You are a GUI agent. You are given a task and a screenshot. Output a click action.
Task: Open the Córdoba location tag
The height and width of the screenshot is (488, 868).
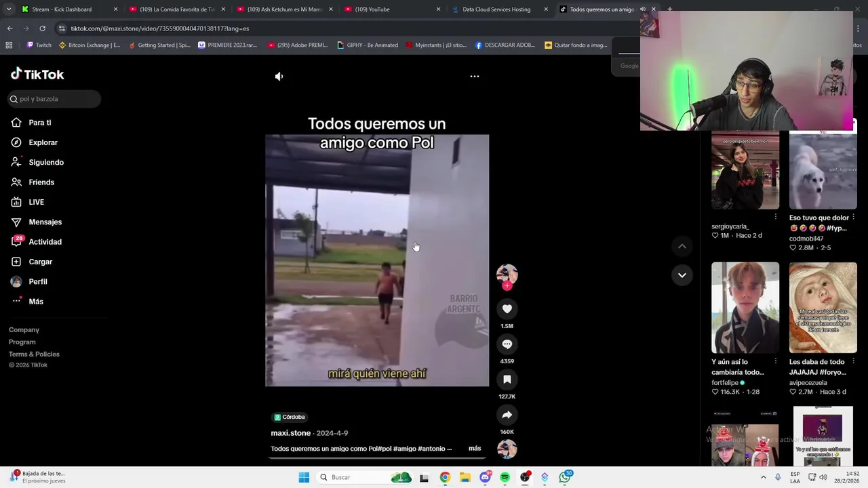(290, 417)
